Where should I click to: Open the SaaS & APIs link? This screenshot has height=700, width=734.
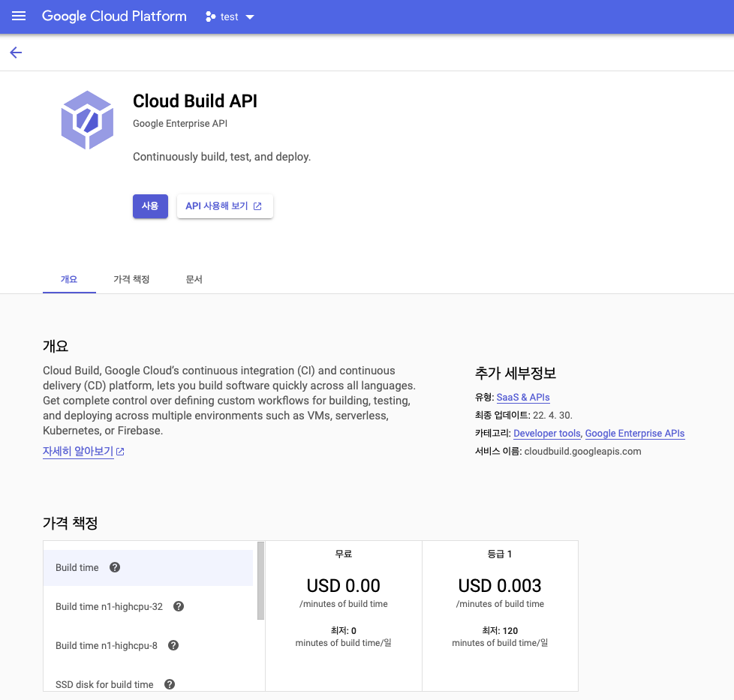click(x=523, y=397)
